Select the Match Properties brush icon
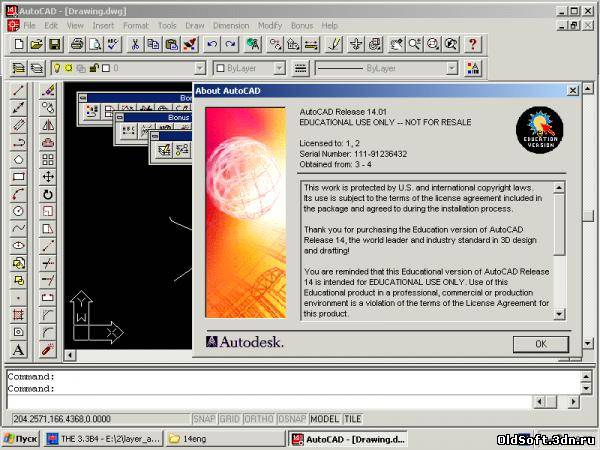This screenshot has height=450, width=600. click(x=190, y=44)
